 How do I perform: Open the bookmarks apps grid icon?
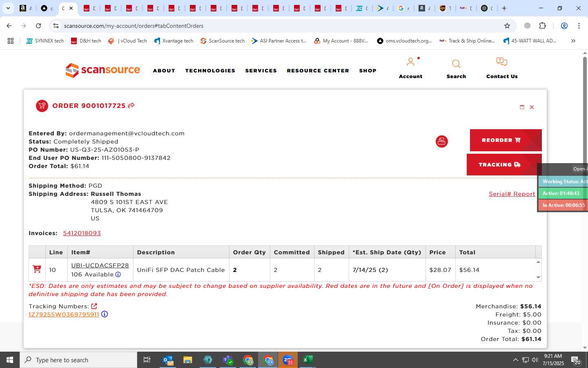pos(11,41)
